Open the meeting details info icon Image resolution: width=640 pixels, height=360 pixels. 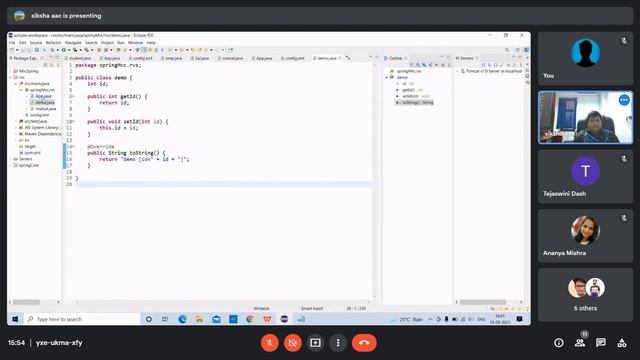coord(559,343)
